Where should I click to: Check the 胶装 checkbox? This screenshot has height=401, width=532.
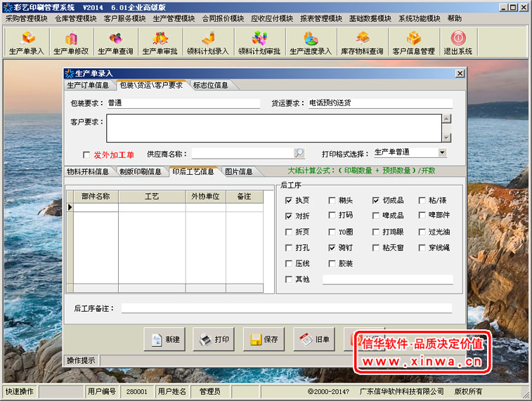pos(332,264)
